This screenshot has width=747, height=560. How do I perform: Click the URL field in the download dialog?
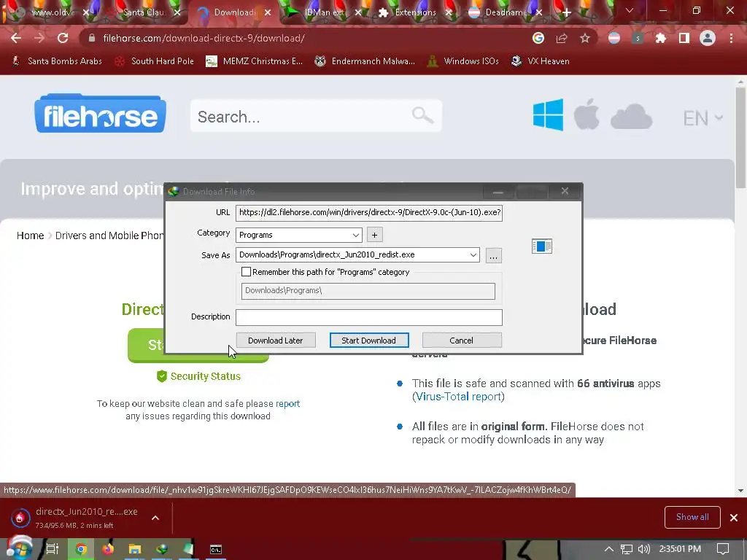point(368,212)
